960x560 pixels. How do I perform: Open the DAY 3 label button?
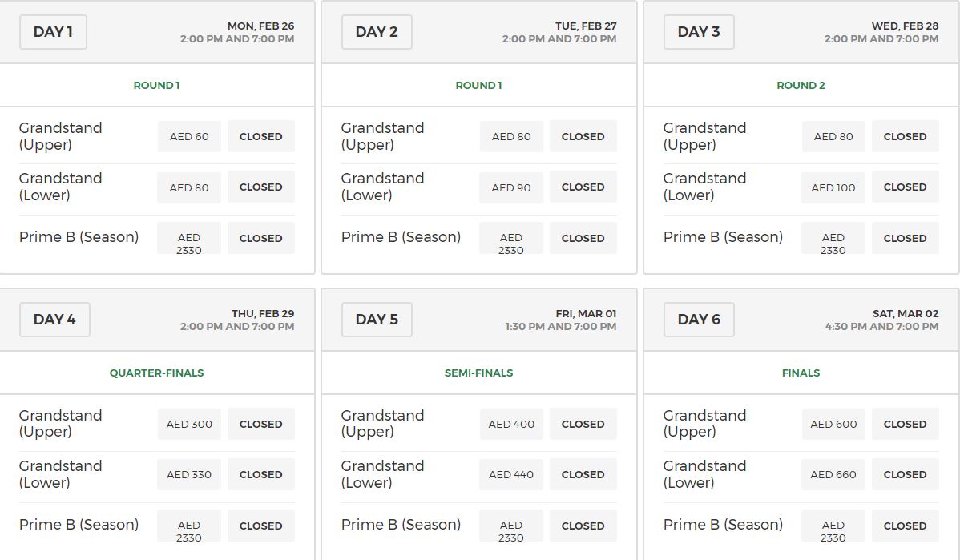(x=699, y=32)
